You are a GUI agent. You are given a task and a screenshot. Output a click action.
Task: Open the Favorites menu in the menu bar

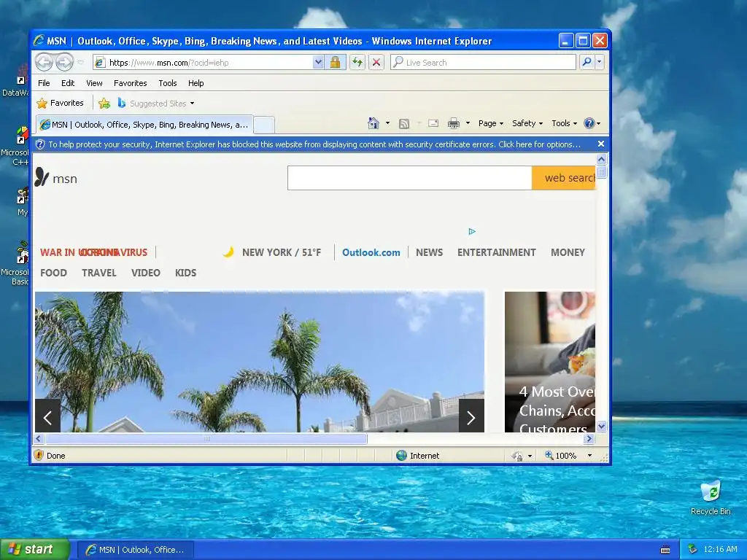click(x=130, y=83)
